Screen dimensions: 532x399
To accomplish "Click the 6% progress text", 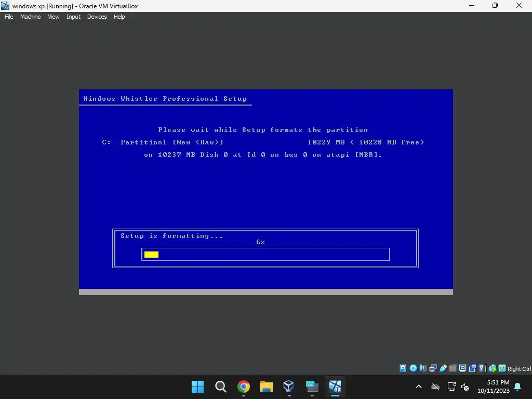I will point(261,242).
